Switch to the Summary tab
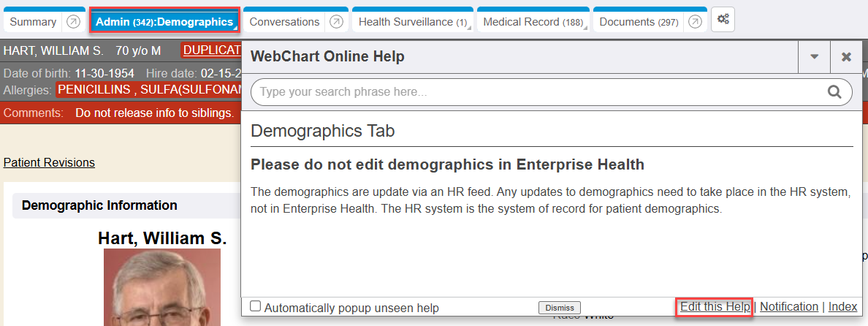Viewport: 868px width, 326px height. tap(33, 22)
